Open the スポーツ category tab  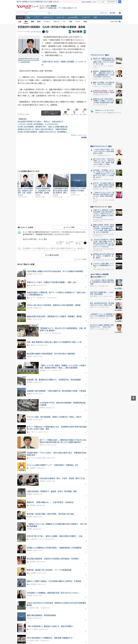[56, 21]
